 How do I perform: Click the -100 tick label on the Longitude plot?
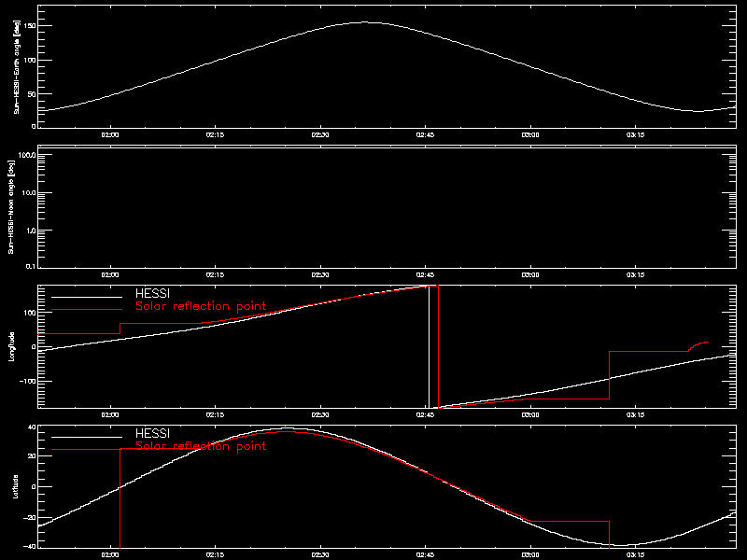tap(28, 382)
